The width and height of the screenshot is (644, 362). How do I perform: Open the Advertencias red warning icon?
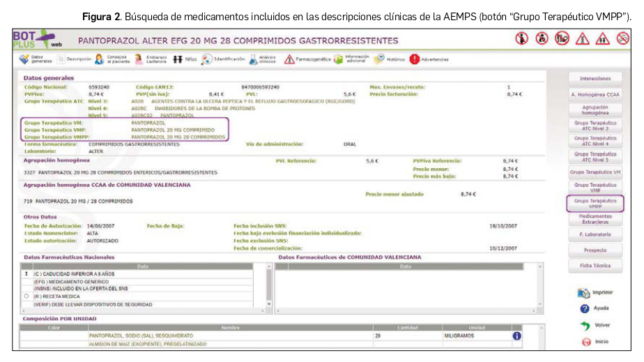click(x=415, y=59)
